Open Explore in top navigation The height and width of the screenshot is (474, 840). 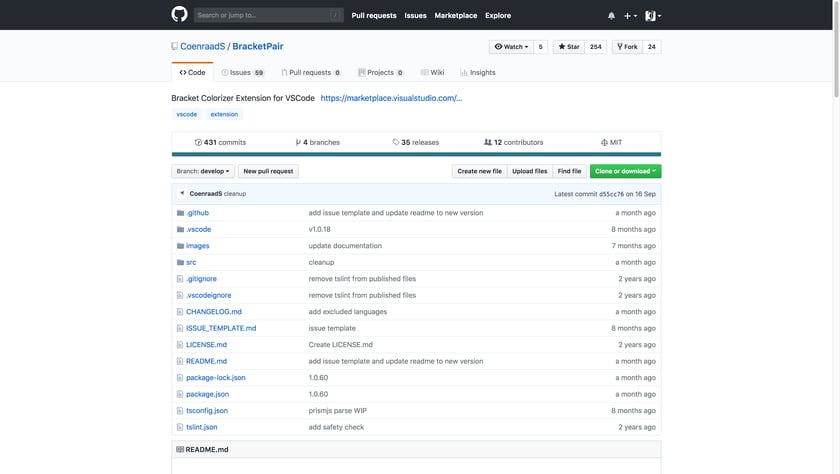(x=498, y=16)
